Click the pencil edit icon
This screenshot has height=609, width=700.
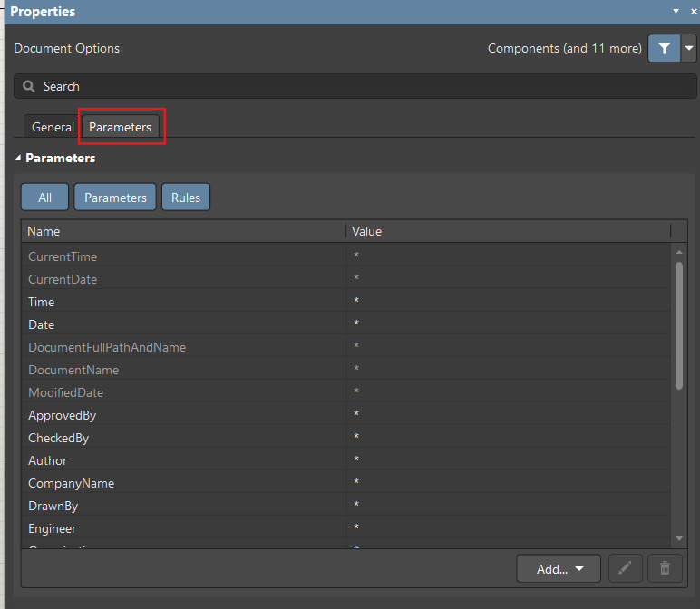625,569
